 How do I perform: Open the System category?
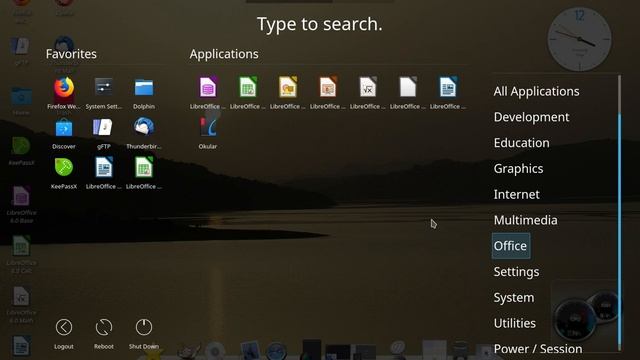click(514, 298)
